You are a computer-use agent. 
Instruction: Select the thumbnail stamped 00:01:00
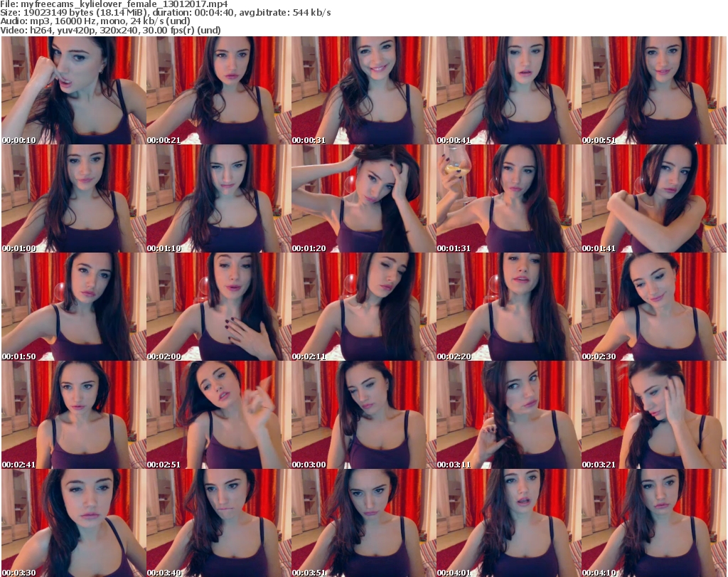74,198
